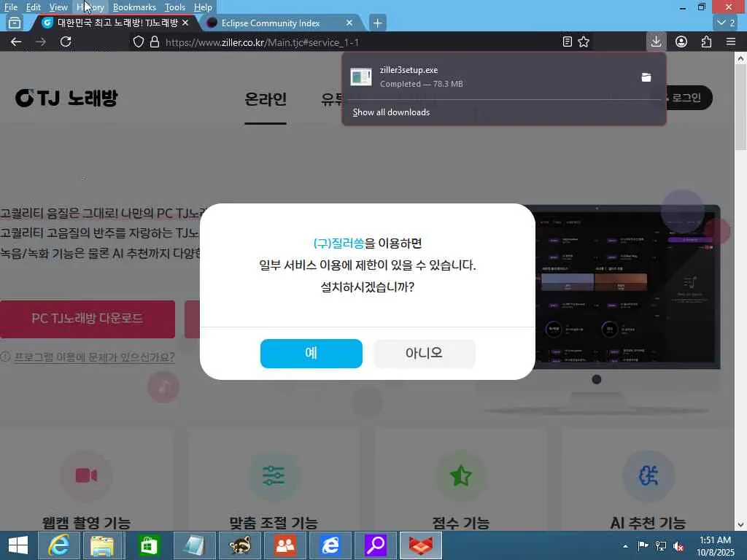Click the 맞춤 조절 기능 sliders icon
This screenshot has width=747, height=560.
(x=274, y=475)
